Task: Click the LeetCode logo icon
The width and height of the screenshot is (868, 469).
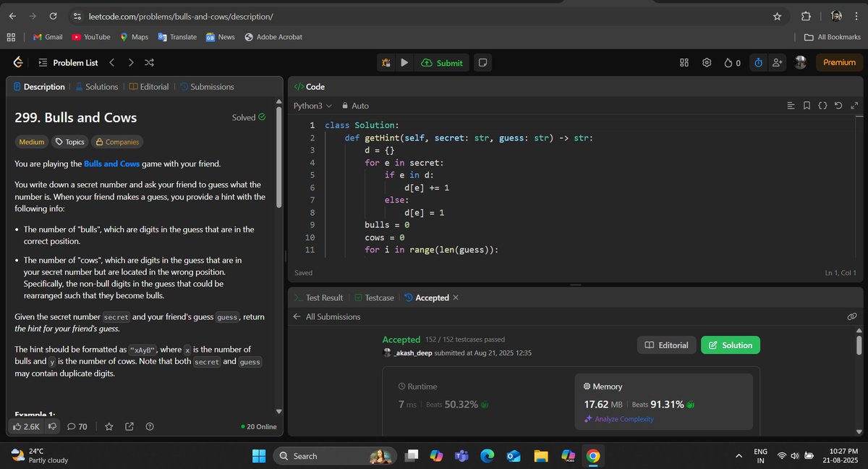Action: (x=18, y=63)
